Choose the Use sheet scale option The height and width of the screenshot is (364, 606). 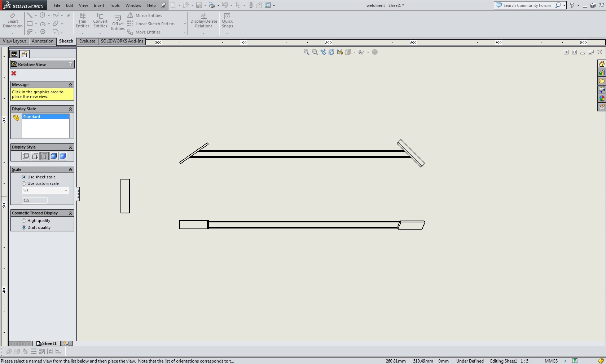tap(24, 177)
